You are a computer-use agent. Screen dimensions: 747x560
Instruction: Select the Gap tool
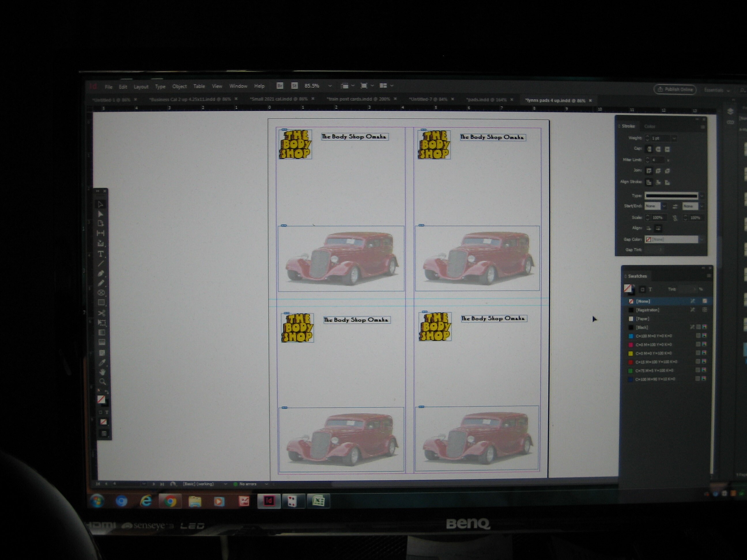101,233
